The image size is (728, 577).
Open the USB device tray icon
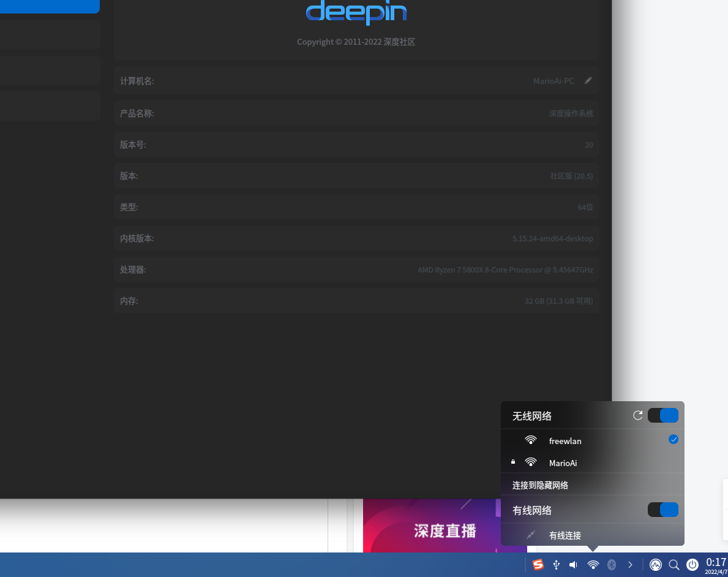556,565
